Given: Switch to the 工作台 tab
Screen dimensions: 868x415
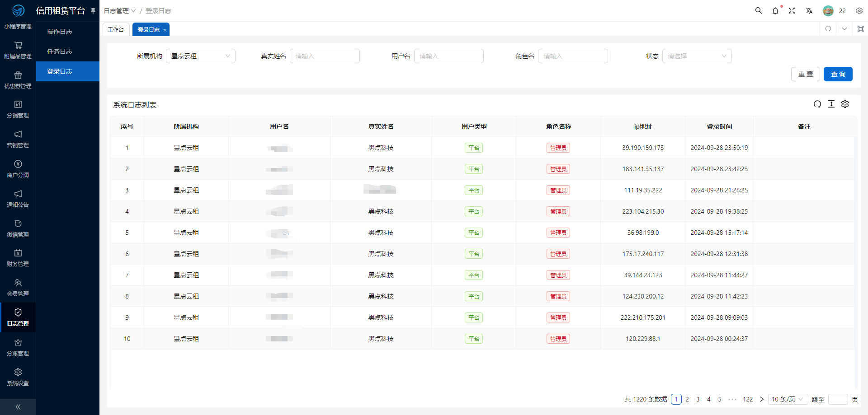Looking at the screenshot, I should (x=116, y=30).
